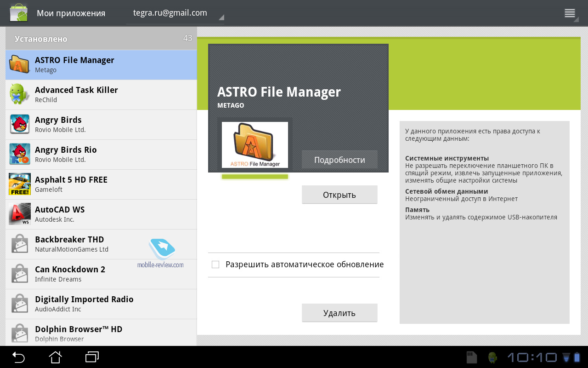Screen dimensions: 588x368
Task: Open the overflow menu icon at top right
Action: (570, 13)
